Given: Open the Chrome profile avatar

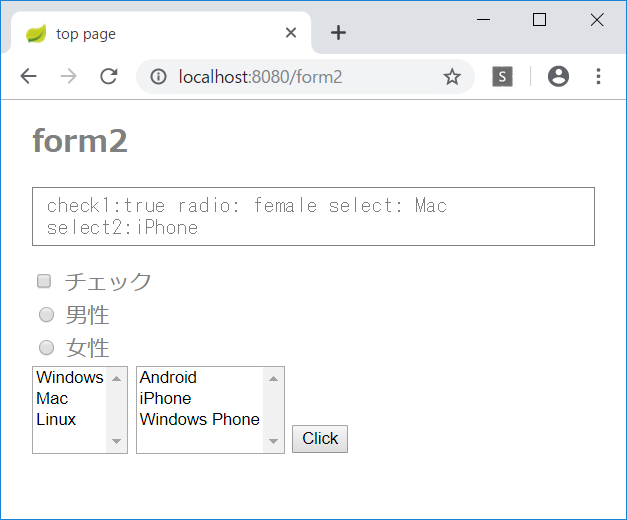Looking at the screenshot, I should coord(558,77).
